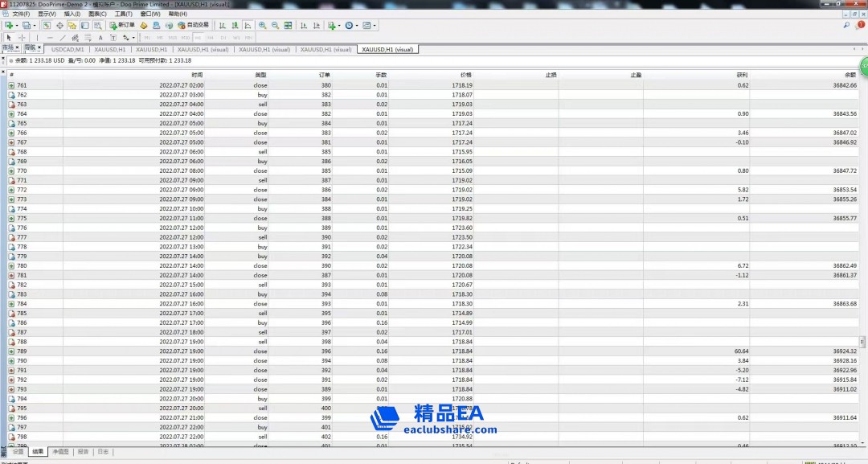Screen dimensions: 868x464
Task: Switch chart to line chart mode
Action: coord(247,25)
